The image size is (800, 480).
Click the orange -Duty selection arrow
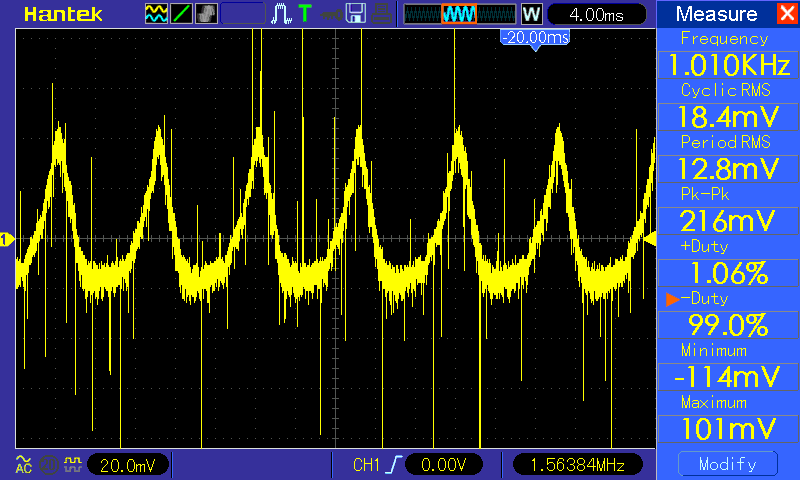(x=672, y=299)
